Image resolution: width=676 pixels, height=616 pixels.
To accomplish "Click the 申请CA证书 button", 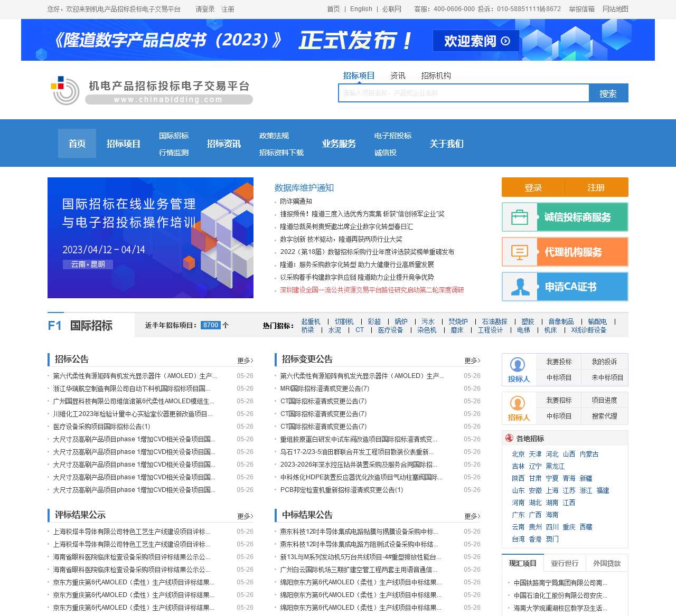I will point(565,287).
